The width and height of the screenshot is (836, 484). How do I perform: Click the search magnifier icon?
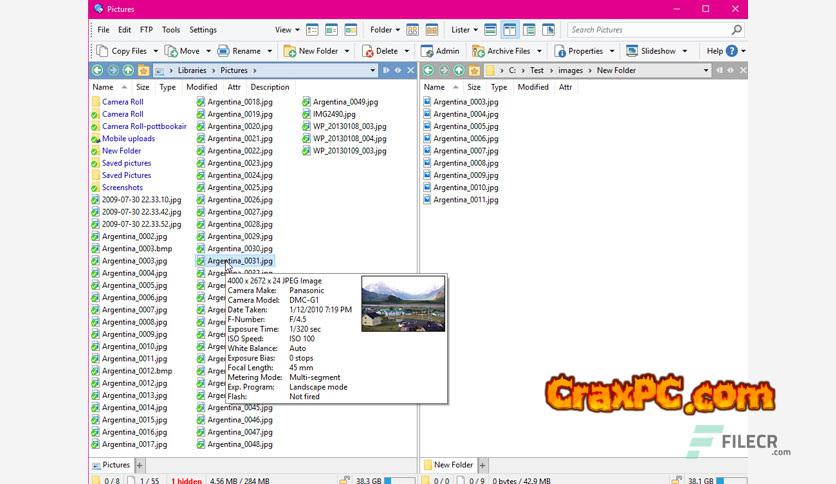[x=737, y=30]
